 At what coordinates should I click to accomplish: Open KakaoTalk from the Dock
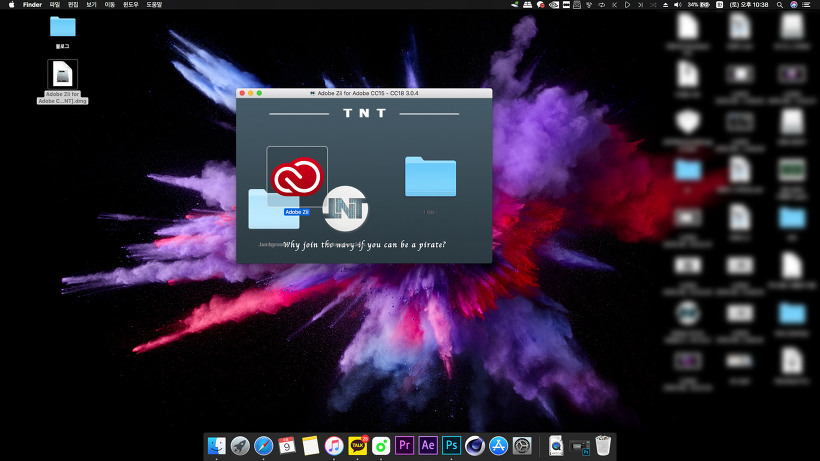358,446
